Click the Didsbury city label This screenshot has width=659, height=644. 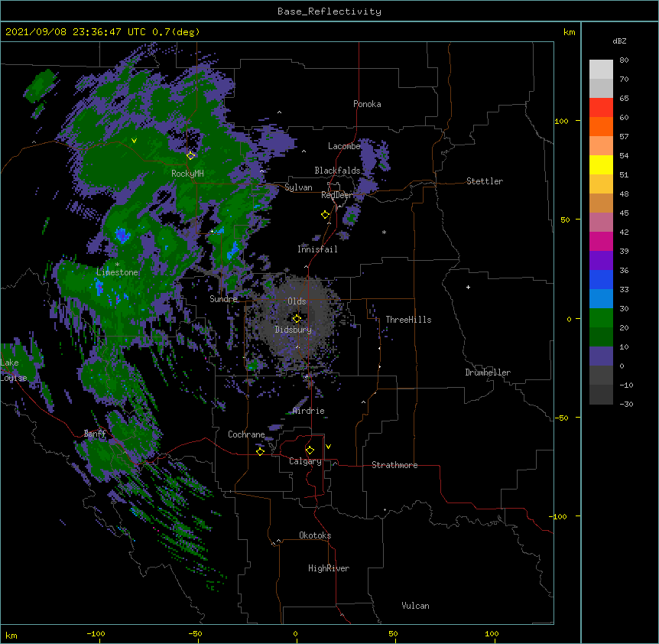(294, 330)
